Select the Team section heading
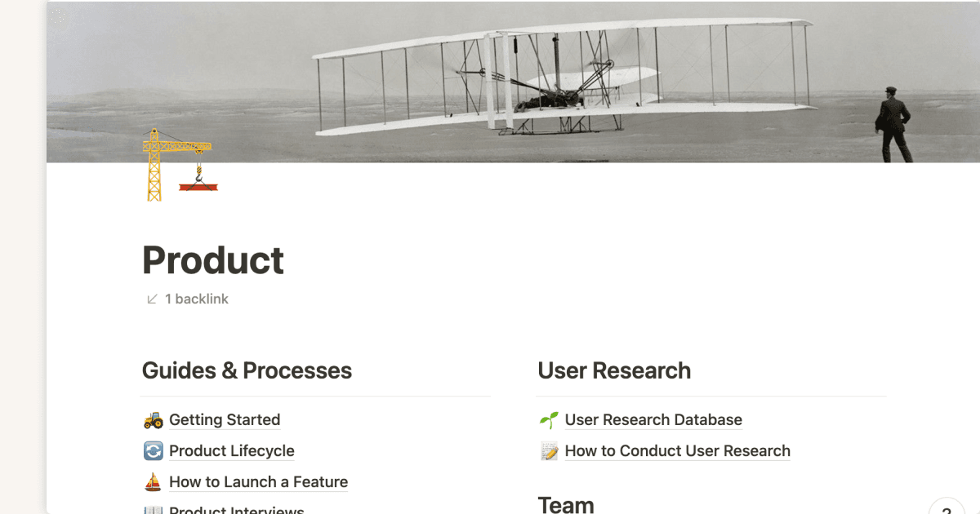The image size is (980, 514). (x=565, y=504)
